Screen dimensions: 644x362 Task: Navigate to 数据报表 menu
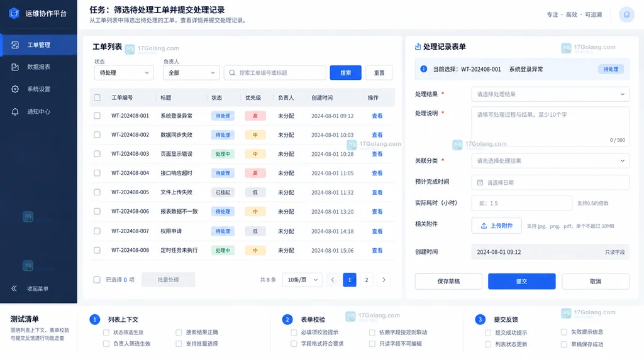pyautogui.click(x=38, y=67)
